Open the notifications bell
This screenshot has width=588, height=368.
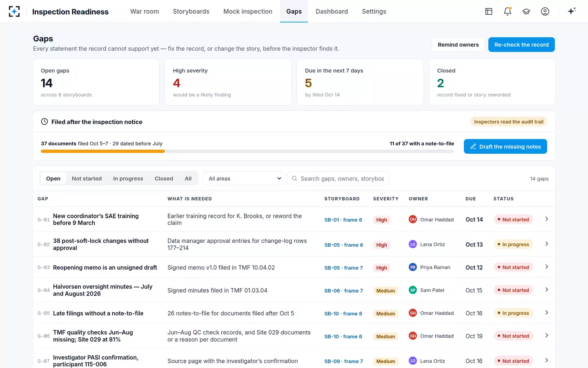(x=508, y=11)
